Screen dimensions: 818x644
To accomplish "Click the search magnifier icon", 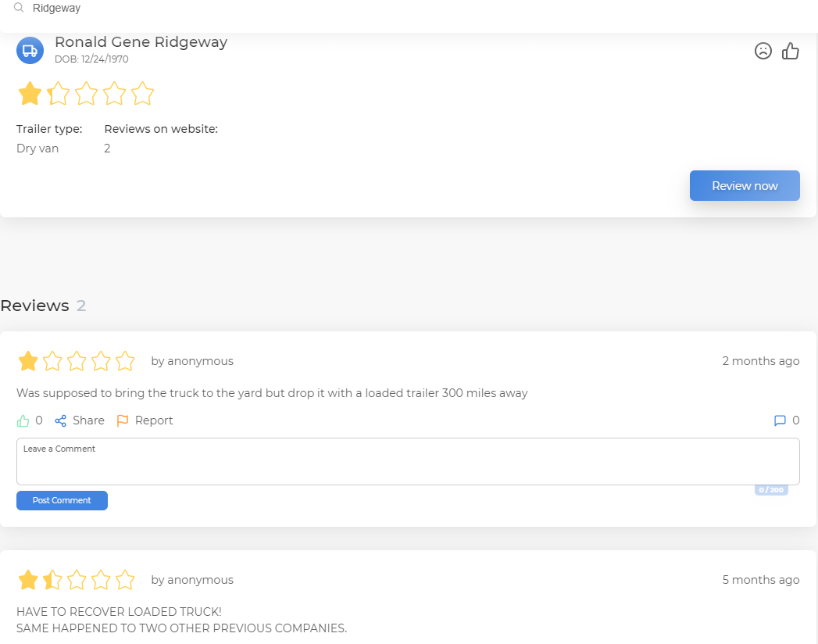I will pos(19,8).
